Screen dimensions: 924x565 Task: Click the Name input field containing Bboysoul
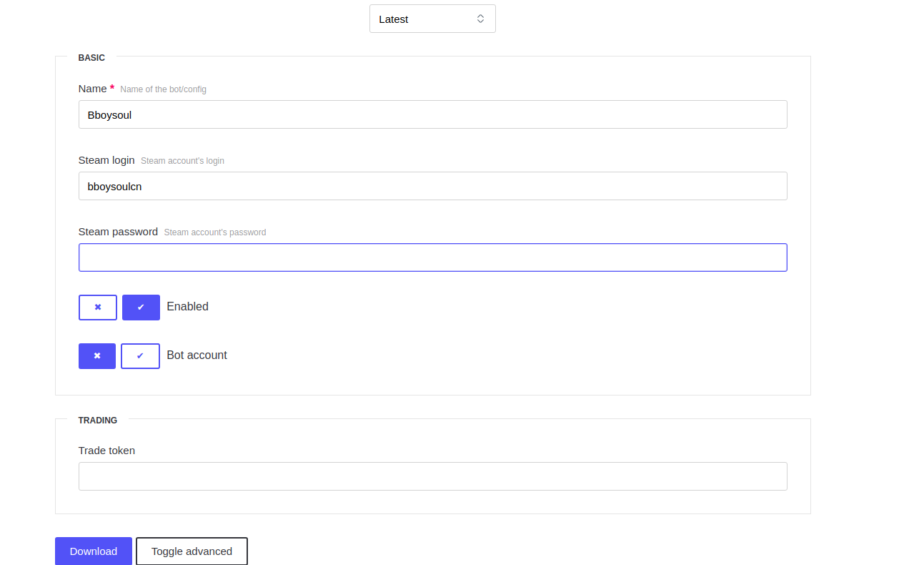coord(432,114)
